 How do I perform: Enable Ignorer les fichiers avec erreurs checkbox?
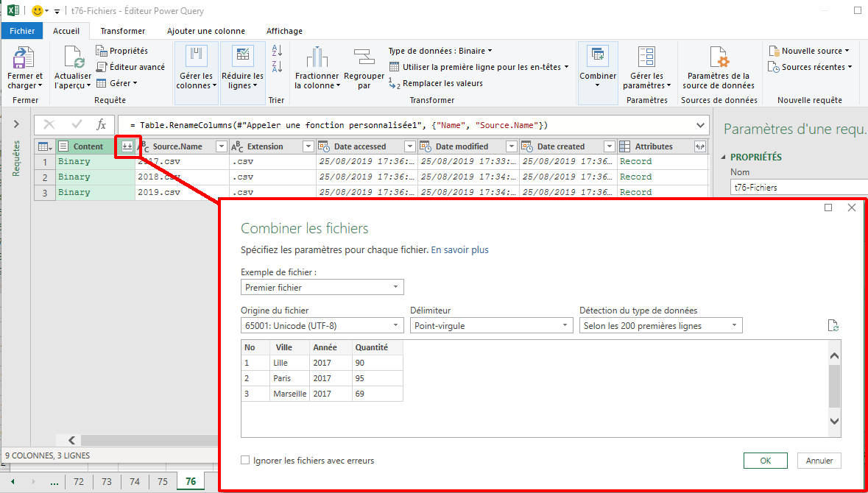click(245, 461)
